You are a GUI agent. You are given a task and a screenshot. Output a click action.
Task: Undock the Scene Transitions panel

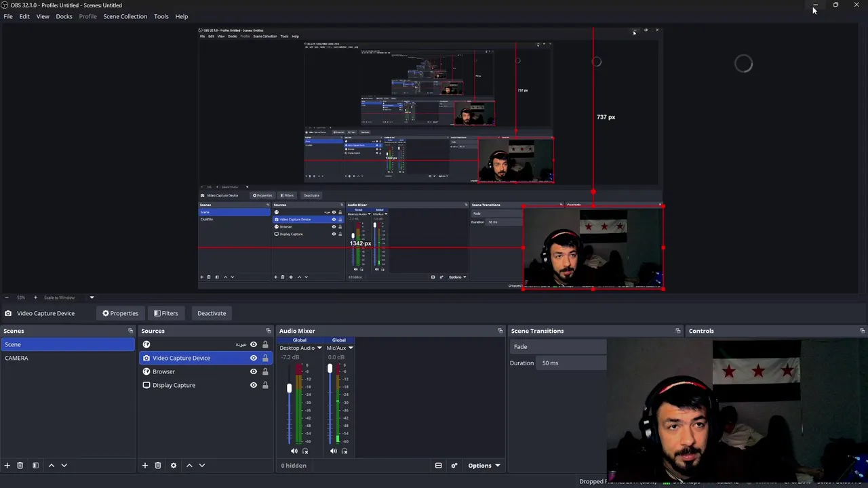677,331
